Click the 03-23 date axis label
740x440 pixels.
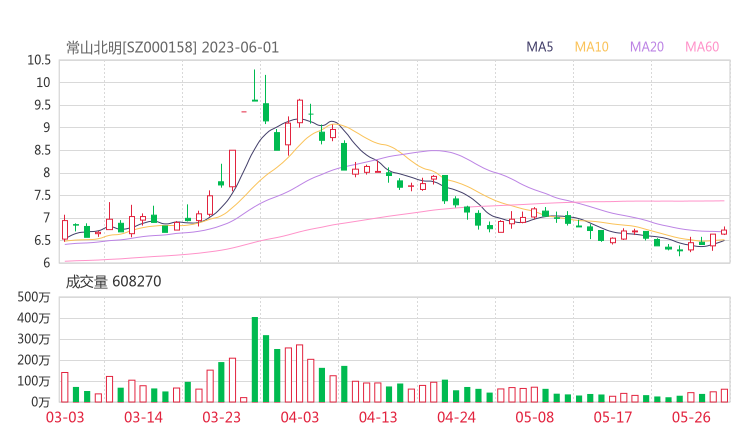click(x=221, y=417)
